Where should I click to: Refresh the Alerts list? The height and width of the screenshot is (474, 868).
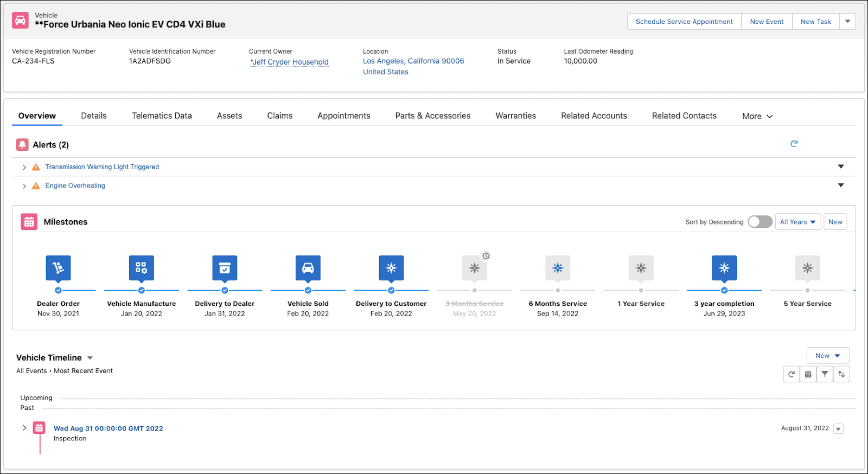(794, 144)
